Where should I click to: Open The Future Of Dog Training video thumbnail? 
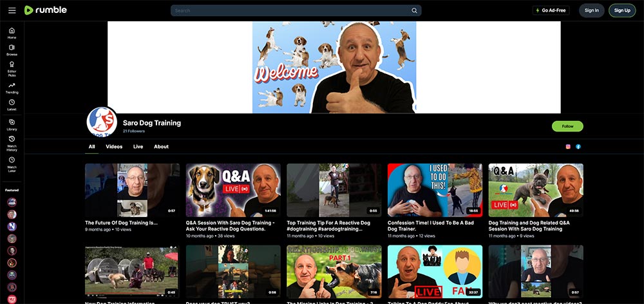132,190
